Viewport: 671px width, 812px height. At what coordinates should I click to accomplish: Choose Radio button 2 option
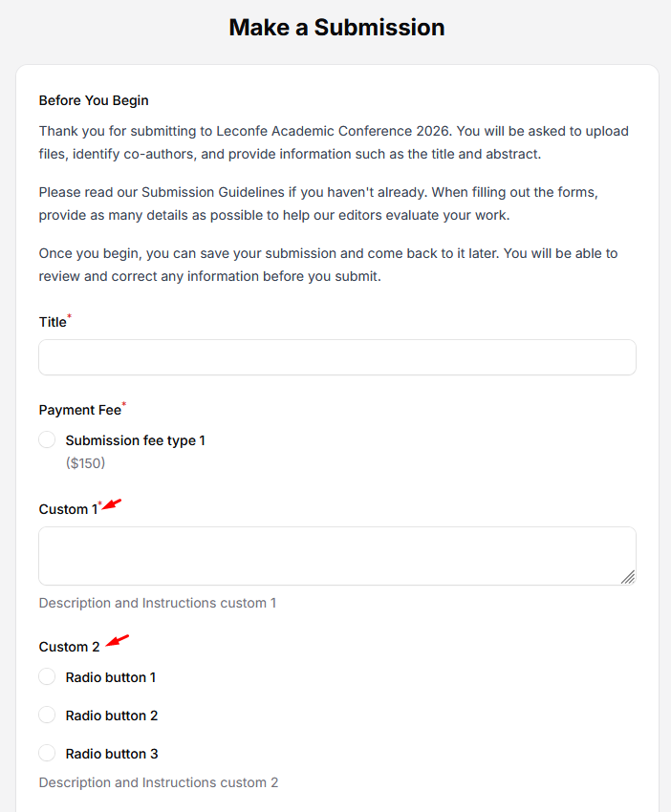click(47, 715)
